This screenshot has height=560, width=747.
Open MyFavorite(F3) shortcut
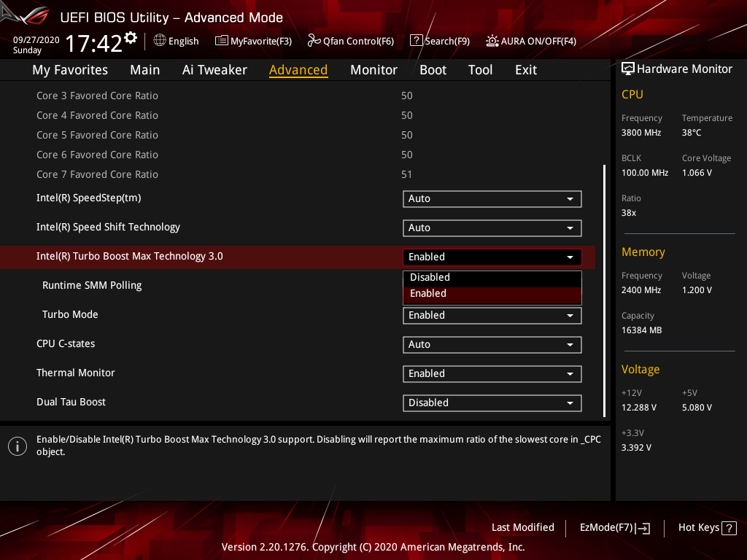(253, 41)
